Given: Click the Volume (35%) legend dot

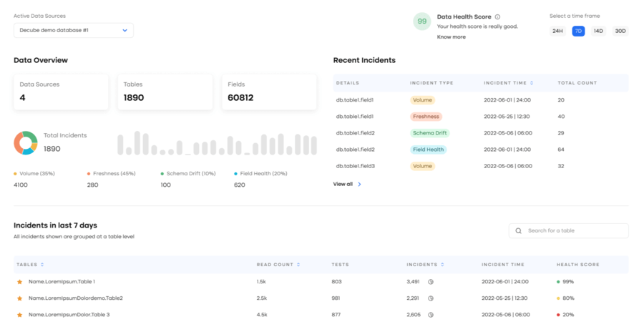Looking at the screenshot, I should (16, 174).
